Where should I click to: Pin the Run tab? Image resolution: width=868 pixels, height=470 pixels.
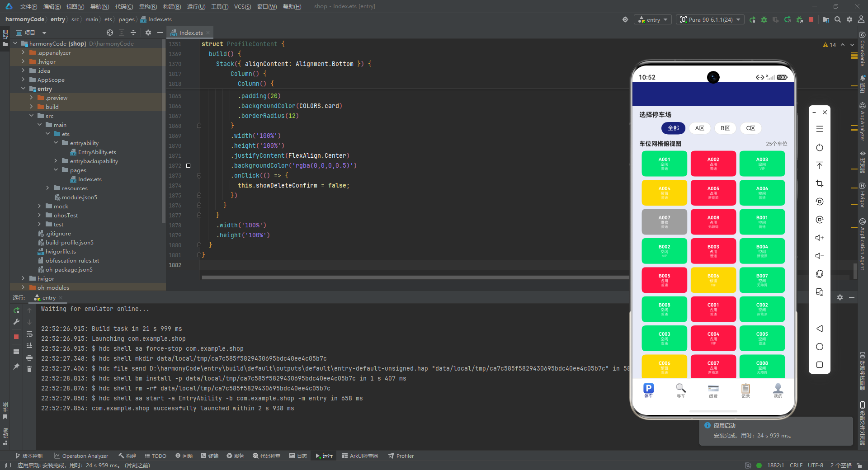click(16, 367)
